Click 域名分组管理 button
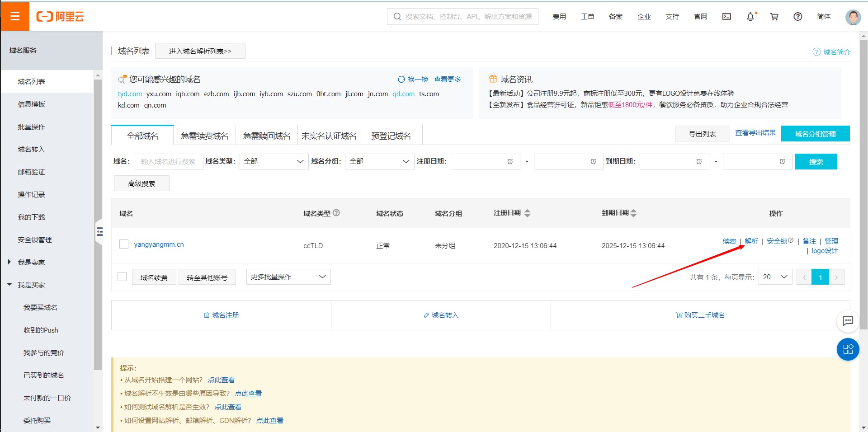 coord(815,134)
